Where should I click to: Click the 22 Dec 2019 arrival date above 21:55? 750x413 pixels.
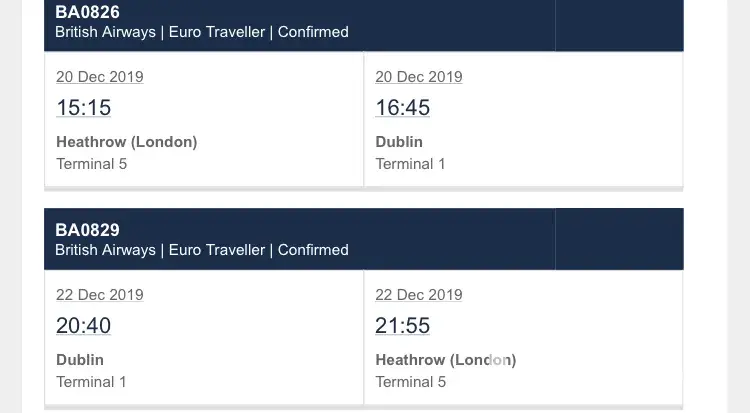418,295
